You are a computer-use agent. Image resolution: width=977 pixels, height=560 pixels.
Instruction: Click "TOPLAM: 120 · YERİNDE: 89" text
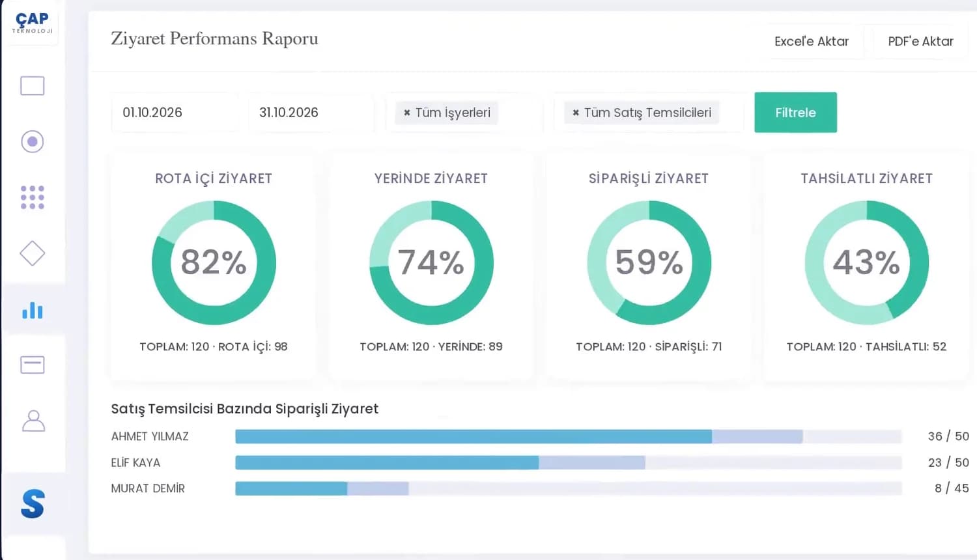tap(431, 346)
